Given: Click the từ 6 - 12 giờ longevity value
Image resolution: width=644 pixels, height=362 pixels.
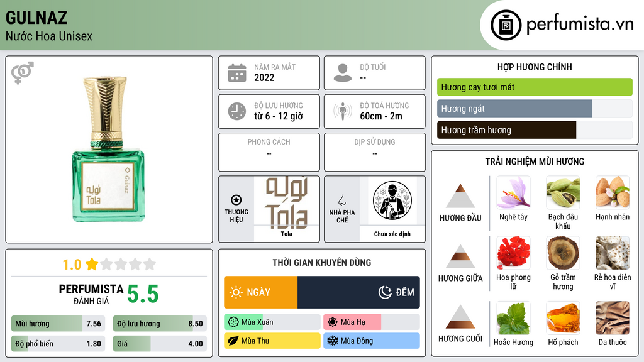Looking at the screenshot, I should point(279,116).
